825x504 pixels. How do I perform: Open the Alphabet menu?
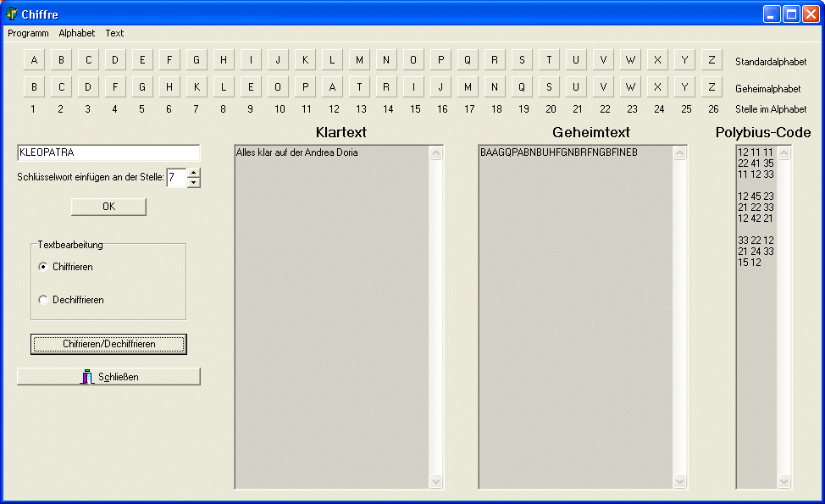[77, 33]
